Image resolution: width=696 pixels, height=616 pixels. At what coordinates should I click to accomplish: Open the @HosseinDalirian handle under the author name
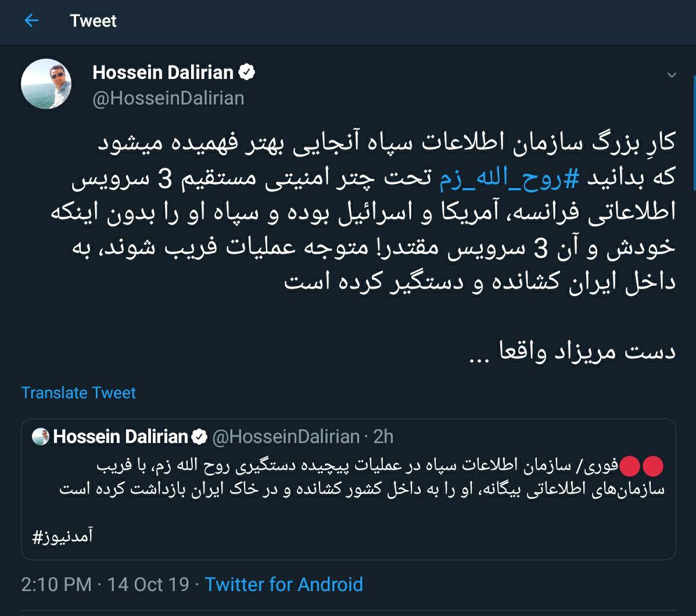coord(168,98)
